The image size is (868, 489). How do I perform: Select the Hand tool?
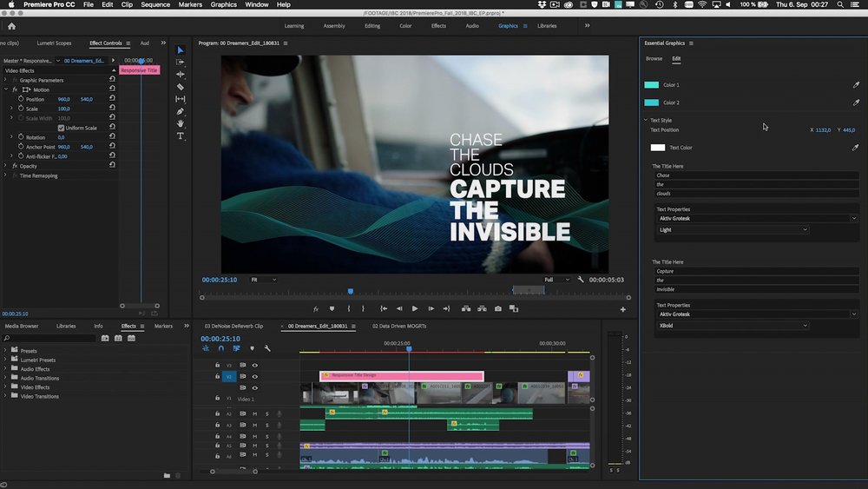click(181, 124)
